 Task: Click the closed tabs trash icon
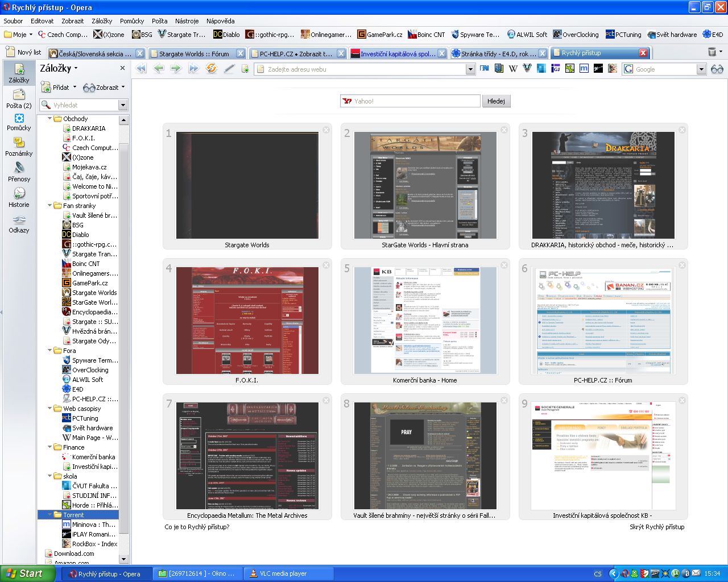[712, 52]
